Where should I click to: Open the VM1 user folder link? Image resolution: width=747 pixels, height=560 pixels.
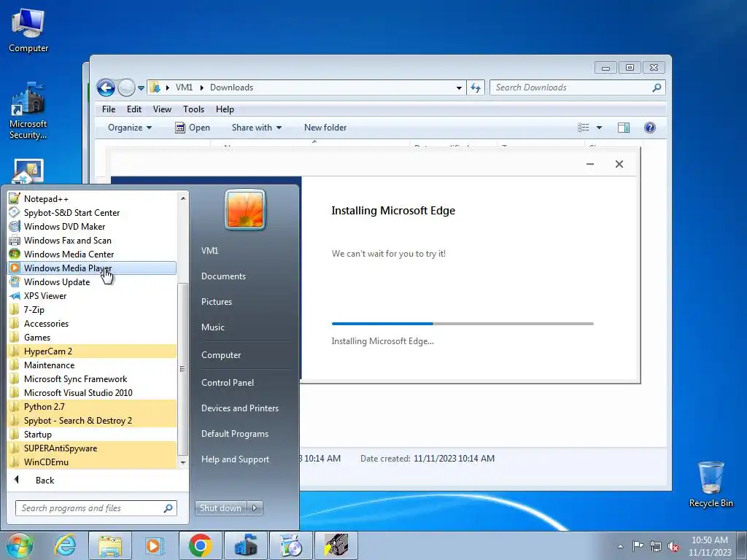tap(209, 251)
